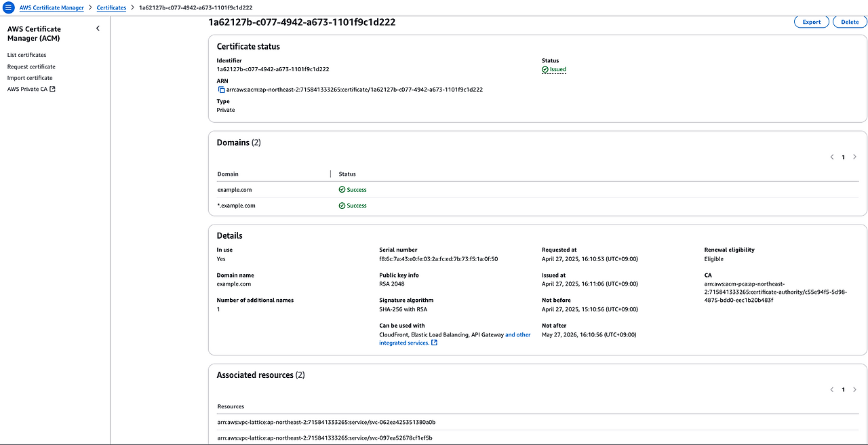
Task: Select the serial number value
Action: click(439, 259)
